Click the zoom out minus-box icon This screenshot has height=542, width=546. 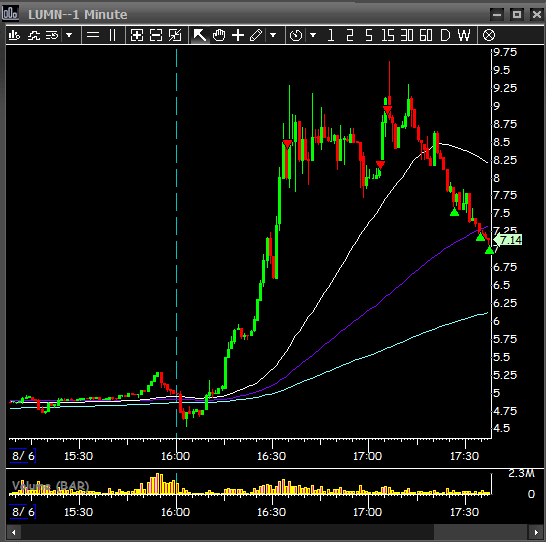(156, 35)
